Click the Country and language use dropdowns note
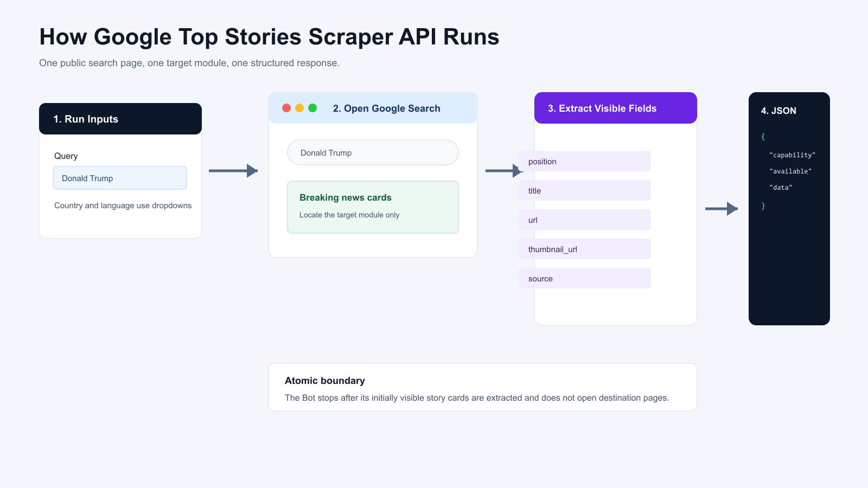 tap(123, 206)
